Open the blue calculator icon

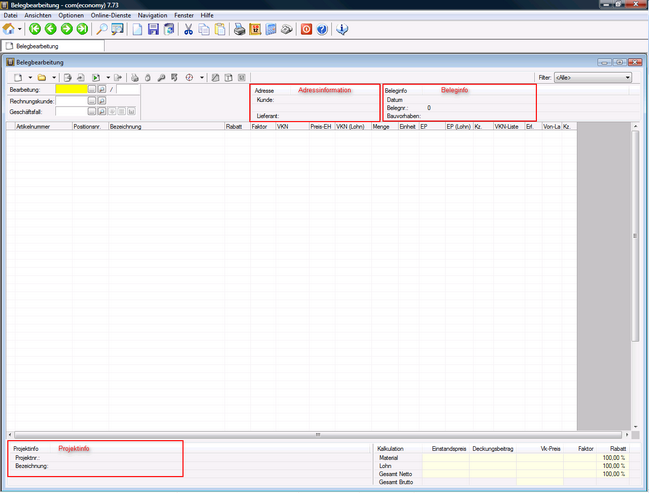(x=271, y=29)
